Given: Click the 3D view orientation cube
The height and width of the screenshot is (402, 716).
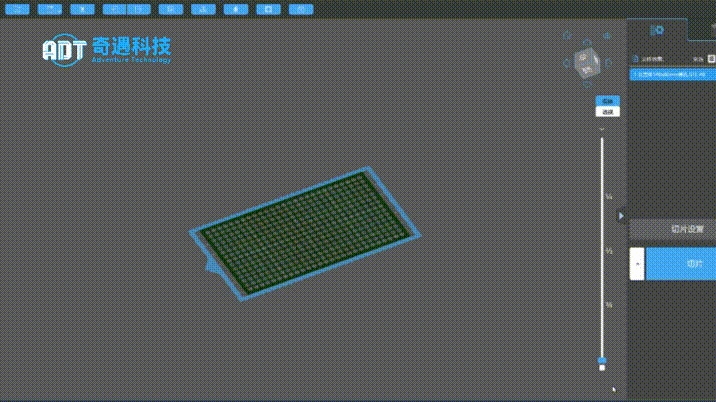Looking at the screenshot, I should [x=588, y=62].
